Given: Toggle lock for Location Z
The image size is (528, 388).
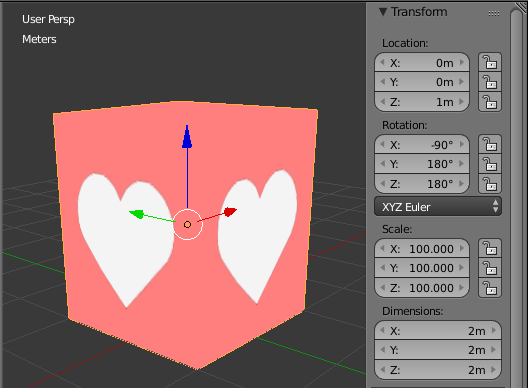Looking at the screenshot, I should click(x=490, y=102).
